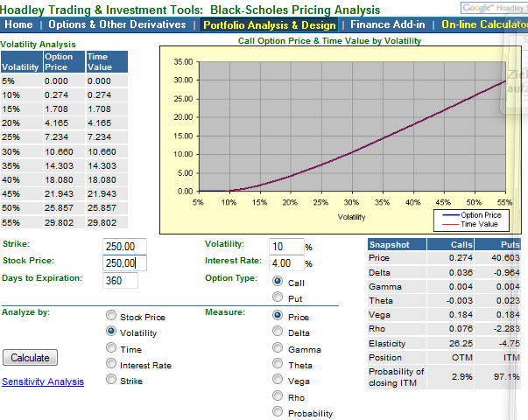Click the Volatility axis label on chart
This screenshot has height=420, width=528.
coord(351,217)
